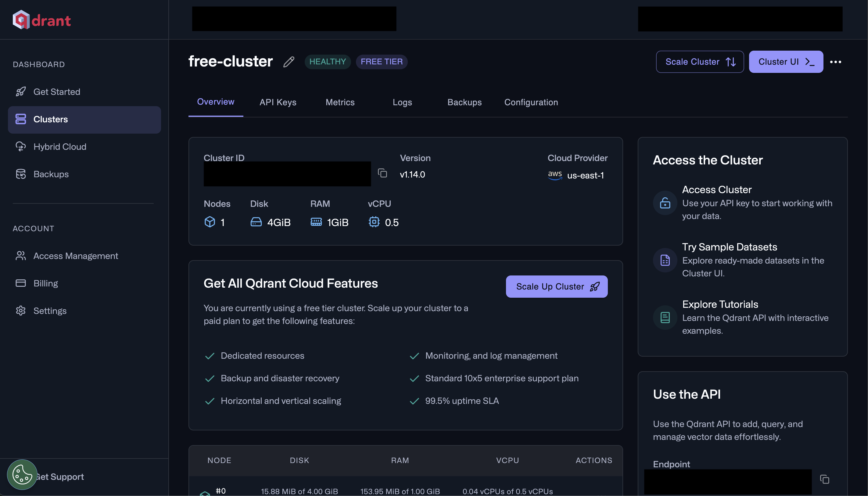Click the Disk drive icon
868x496 pixels.
pyautogui.click(x=256, y=222)
